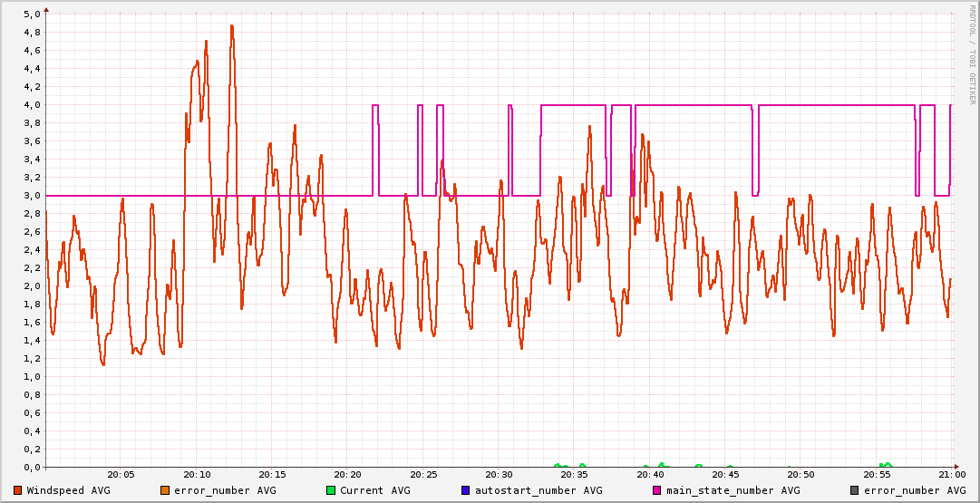The image size is (980, 503).
Task: Click the arrow at the top of the y-axis
Action: click(x=46, y=8)
